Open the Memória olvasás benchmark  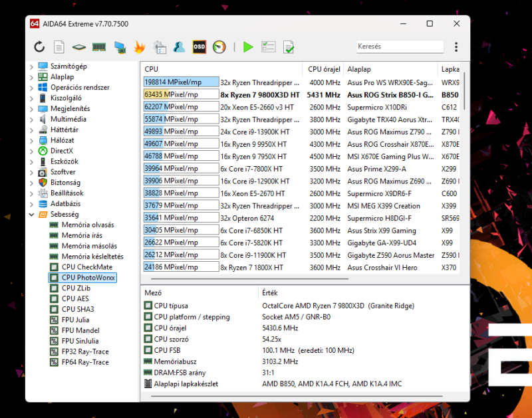(x=88, y=225)
